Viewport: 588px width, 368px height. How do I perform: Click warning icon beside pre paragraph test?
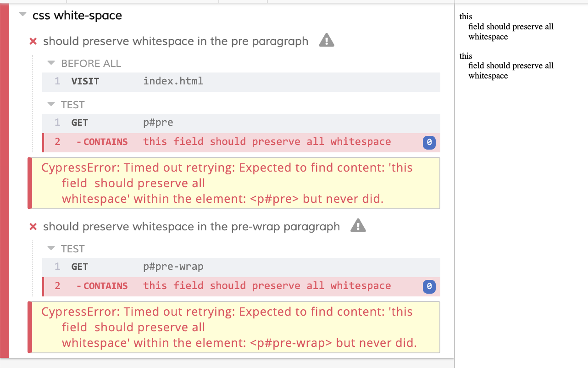(327, 40)
